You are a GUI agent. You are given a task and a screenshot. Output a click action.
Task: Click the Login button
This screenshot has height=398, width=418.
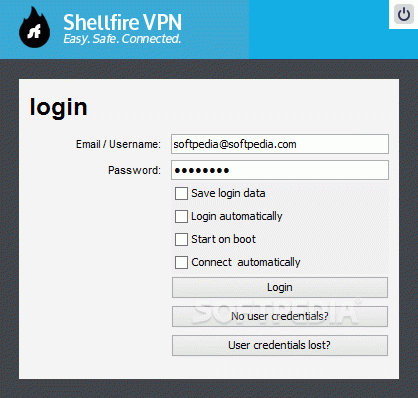coord(280,287)
